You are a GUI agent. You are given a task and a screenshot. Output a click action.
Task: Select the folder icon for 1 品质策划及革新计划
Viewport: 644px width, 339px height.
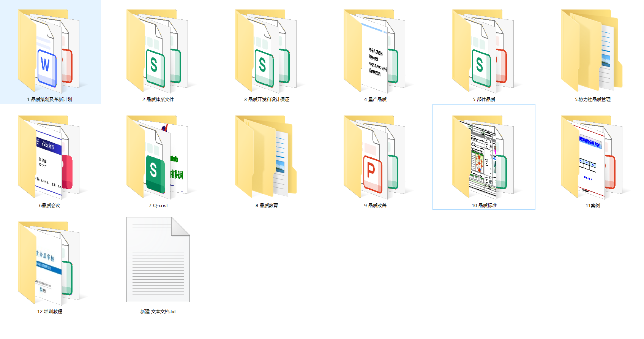click(49, 51)
